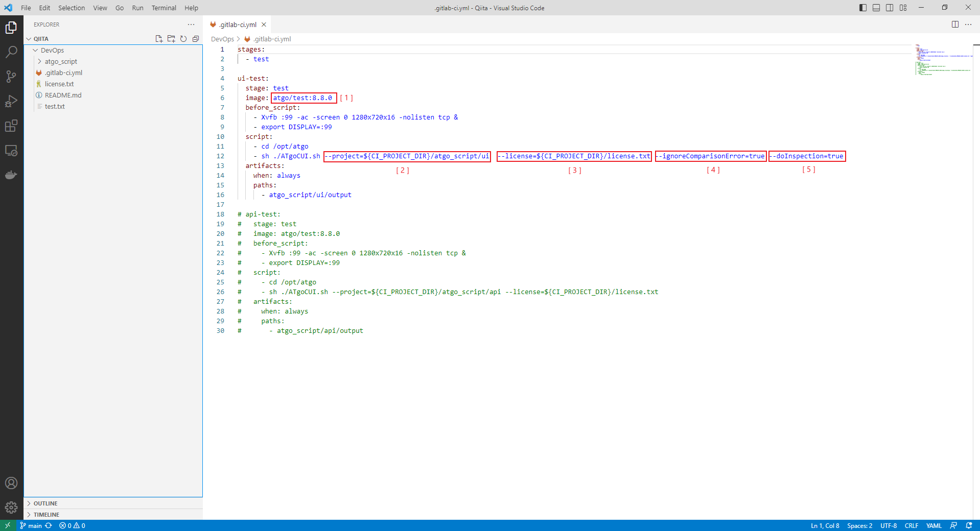Open the Explorer view in activity bar
This screenshot has height=531, width=980.
click(11, 28)
